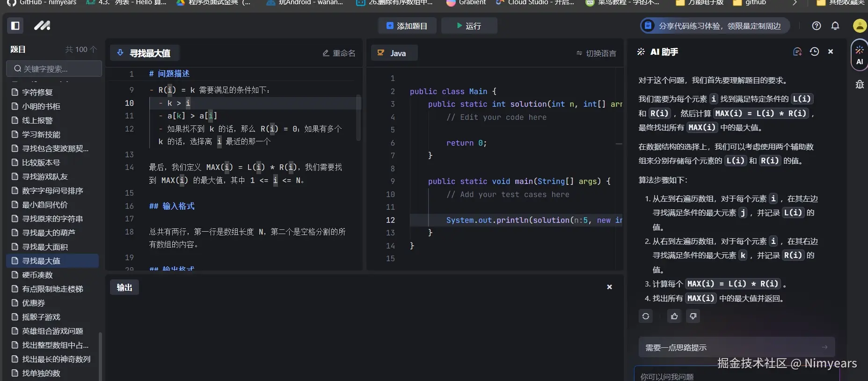Screen dimensions: 868x381
Task: Regenerate the AI response
Action: point(646,316)
